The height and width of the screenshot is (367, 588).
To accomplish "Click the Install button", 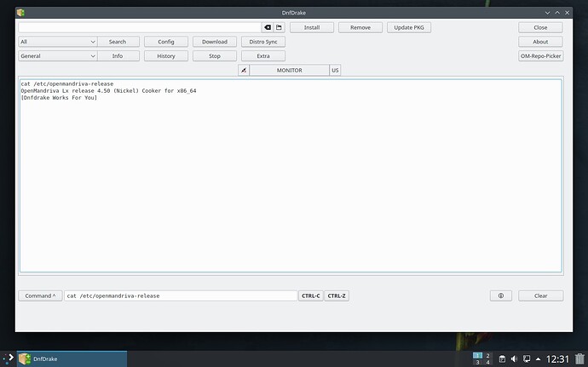I will tap(312, 27).
